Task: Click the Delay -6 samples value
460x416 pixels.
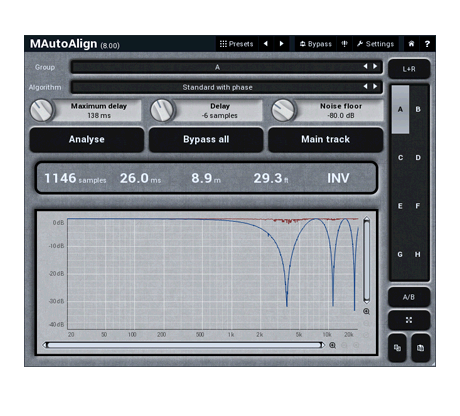Action: [220, 116]
